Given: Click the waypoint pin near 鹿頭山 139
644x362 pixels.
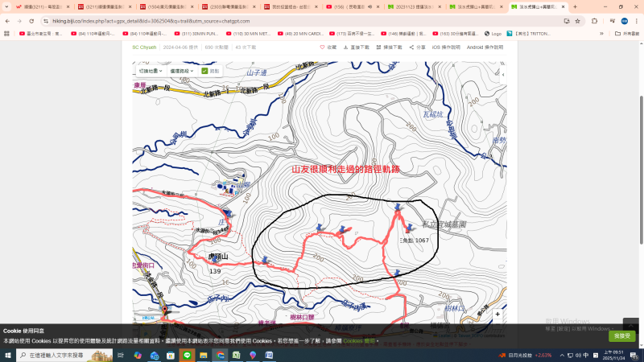Looking at the screenshot, I should tap(215, 259).
